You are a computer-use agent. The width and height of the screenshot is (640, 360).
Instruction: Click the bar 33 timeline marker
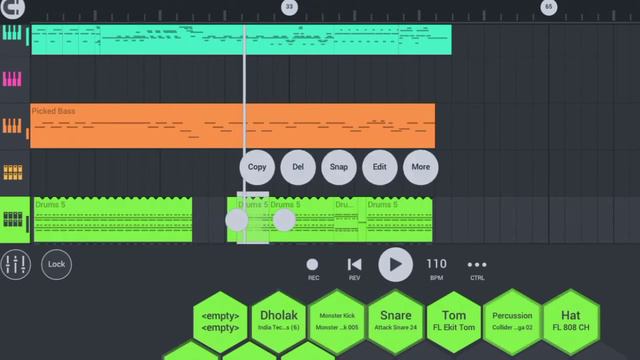pyautogui.click(x=289, y=7)
